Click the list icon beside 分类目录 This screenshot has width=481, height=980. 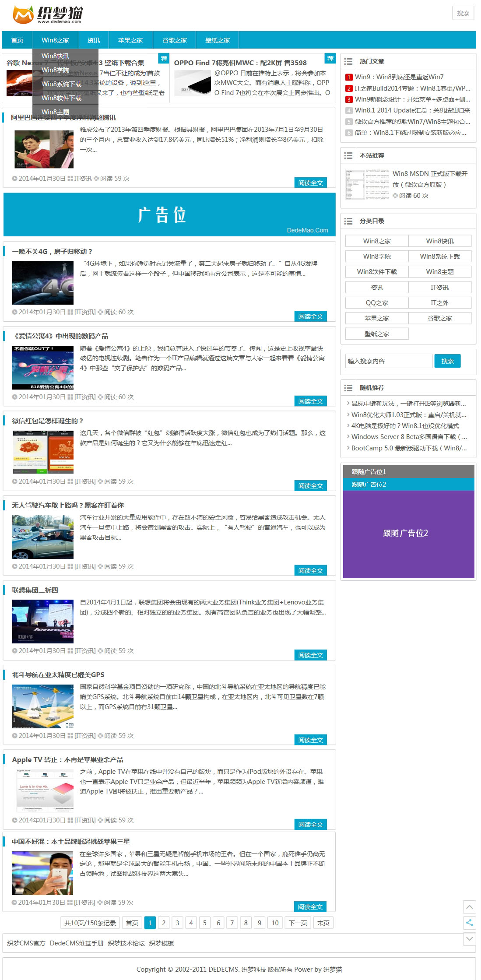[348, 221]
